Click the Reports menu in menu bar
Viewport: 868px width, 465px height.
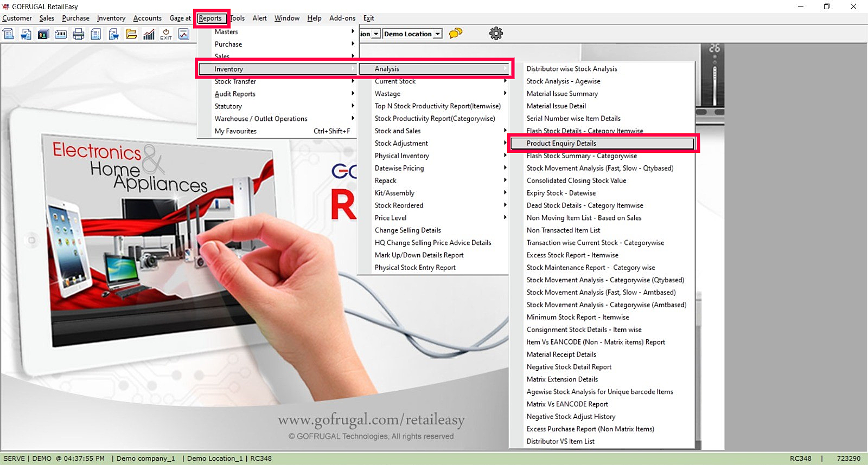(210, 18)
